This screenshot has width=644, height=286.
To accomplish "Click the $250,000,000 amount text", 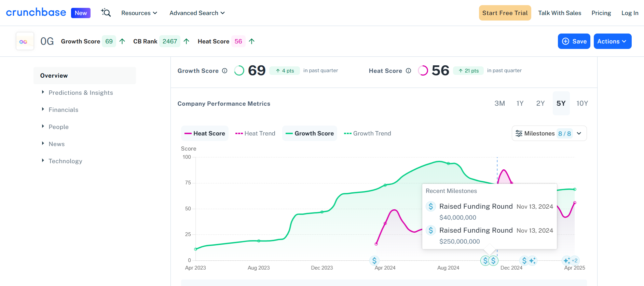I will [460, 242].
